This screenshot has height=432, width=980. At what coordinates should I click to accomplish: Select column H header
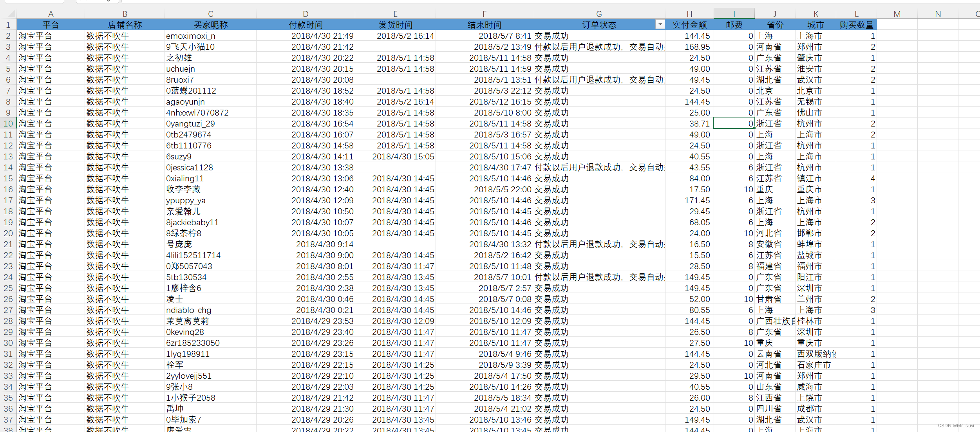tap(689, 14)
